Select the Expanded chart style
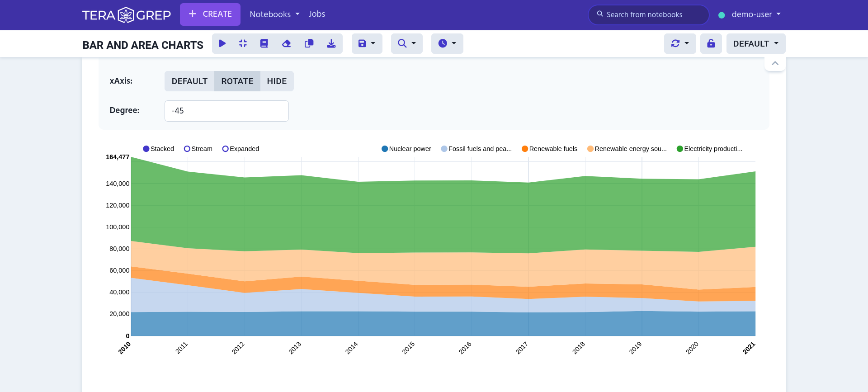The height and width of the screenshot is (392, 868). pos(241,149)
